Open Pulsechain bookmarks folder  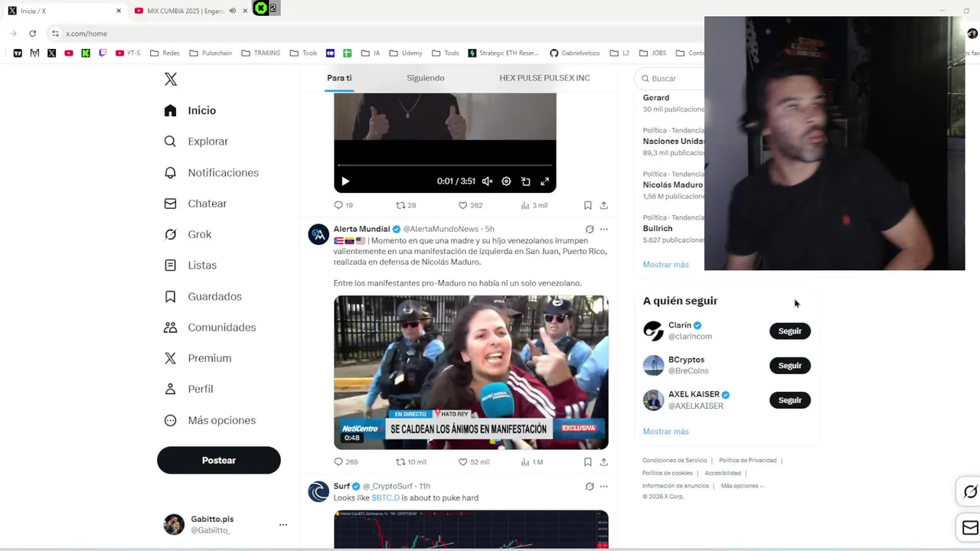(x=211, y=54)
